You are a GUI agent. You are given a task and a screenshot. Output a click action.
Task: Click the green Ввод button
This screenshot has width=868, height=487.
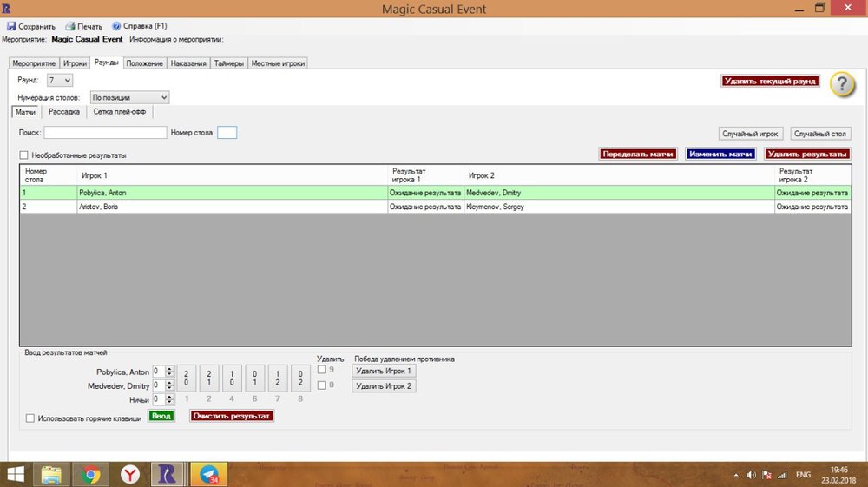pyautogui.click(x=161, y=416)
